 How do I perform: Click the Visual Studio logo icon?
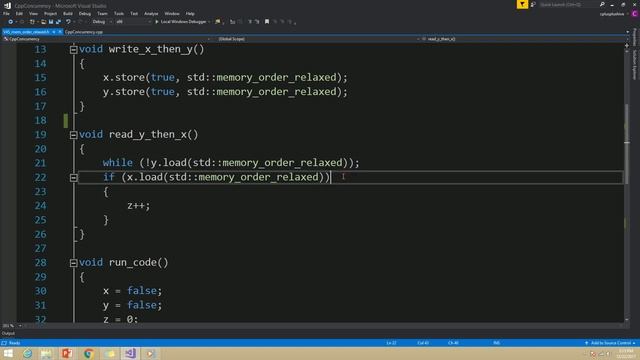[x=7, y=5]
